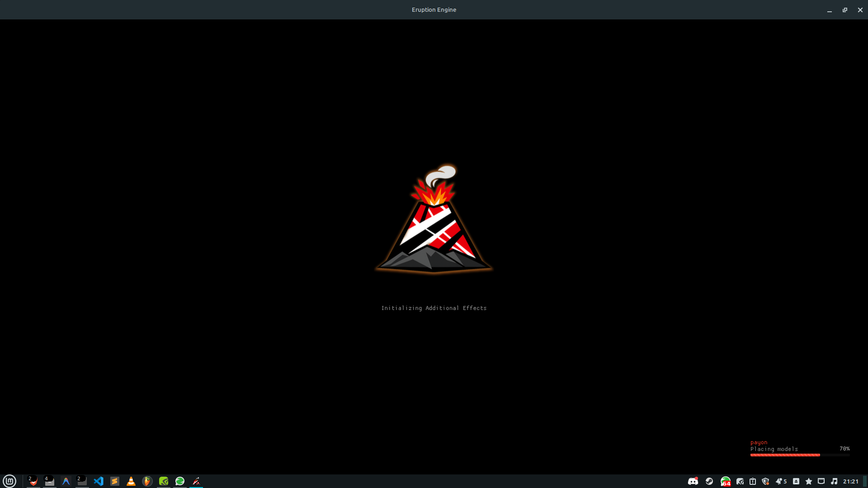Open the green NVIDIA app in taskbar

(x=164, y=481)
